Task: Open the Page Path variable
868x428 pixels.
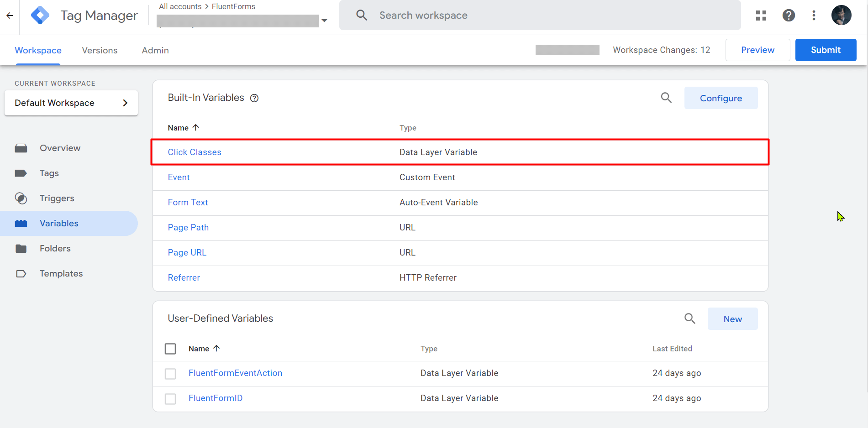Action: click(188, 227)
